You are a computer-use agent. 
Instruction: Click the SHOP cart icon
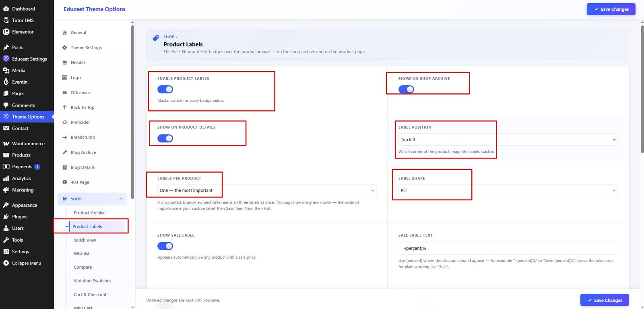65,199
